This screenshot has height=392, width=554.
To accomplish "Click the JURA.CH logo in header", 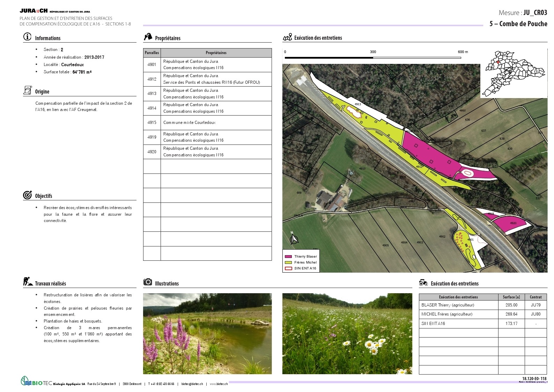I will (34, 11).
